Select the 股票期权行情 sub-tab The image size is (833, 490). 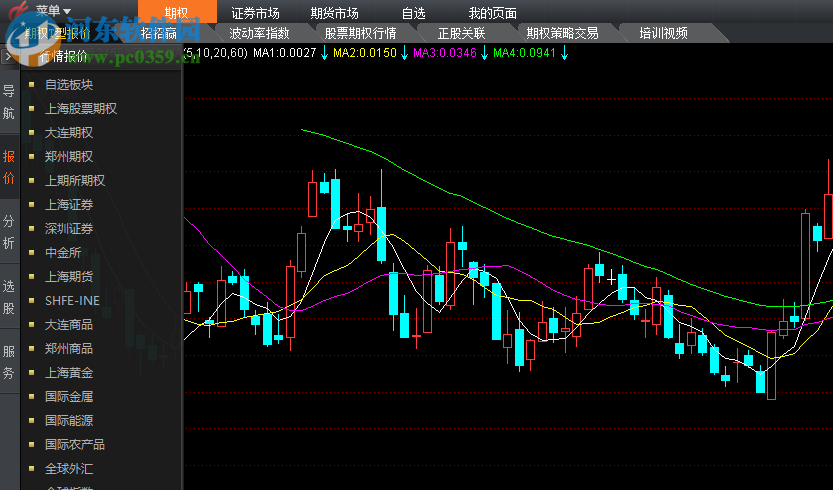[x=360, y=33]
